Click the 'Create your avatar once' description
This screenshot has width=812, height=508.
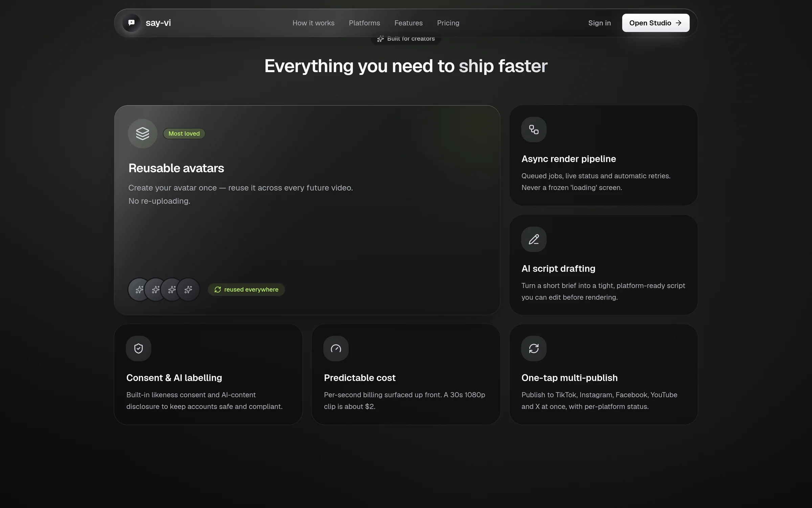(241, 194)
